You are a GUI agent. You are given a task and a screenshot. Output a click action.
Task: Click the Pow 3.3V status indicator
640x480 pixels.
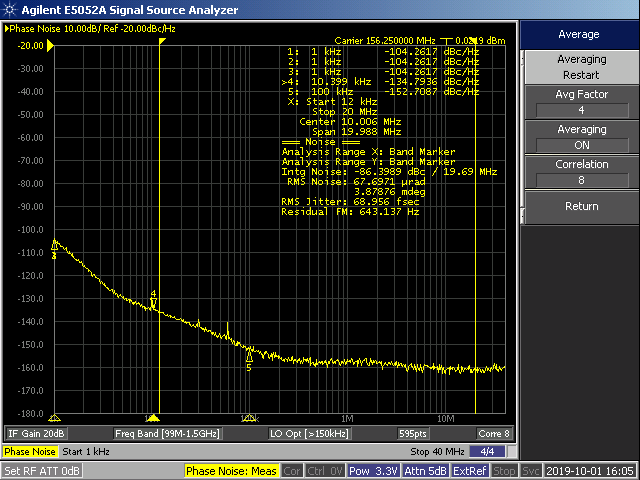click(373, 471)
